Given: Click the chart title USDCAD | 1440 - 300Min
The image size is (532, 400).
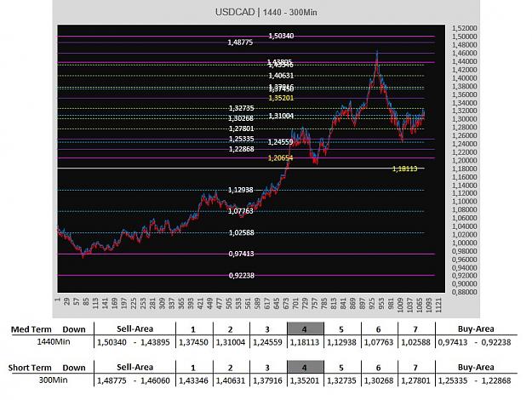Looking at the screenshot, I should [266, 12].
